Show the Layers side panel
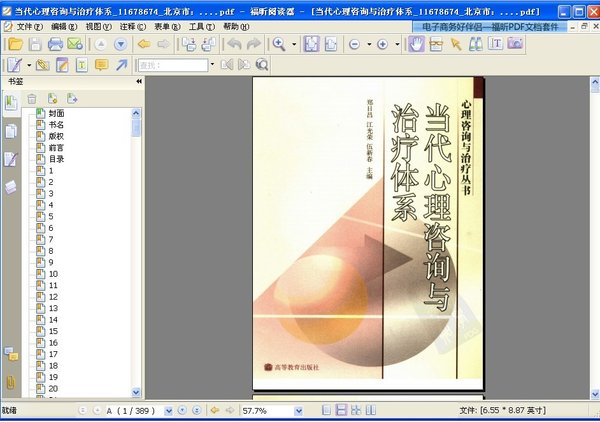Screen dimensions: 600x422 11,187
